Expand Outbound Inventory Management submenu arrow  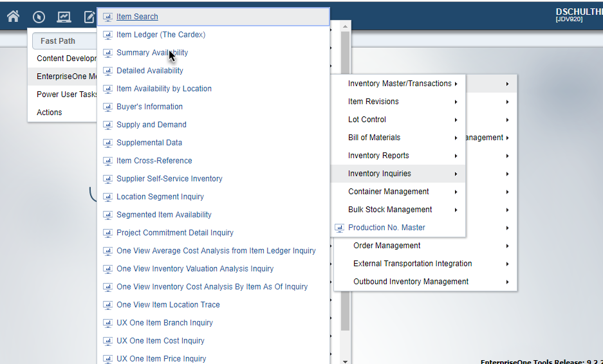click(507, 282)
